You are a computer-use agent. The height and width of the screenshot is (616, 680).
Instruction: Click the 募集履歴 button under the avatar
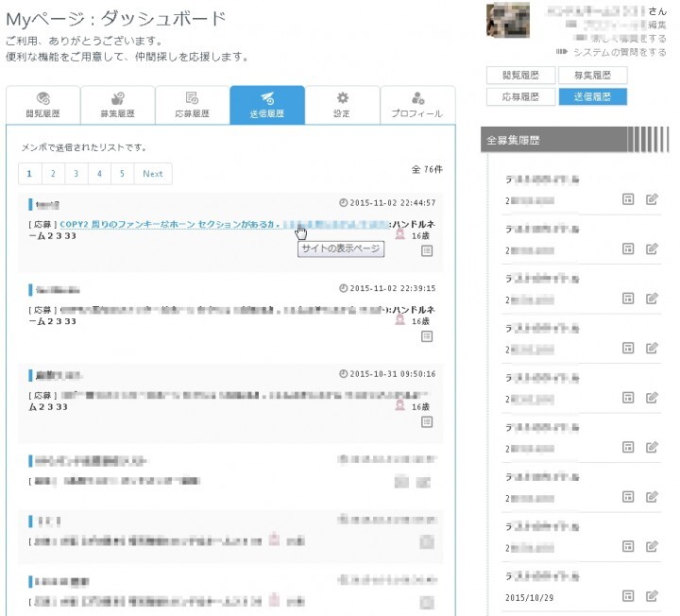pyautogui.click(x=592, y=75)
